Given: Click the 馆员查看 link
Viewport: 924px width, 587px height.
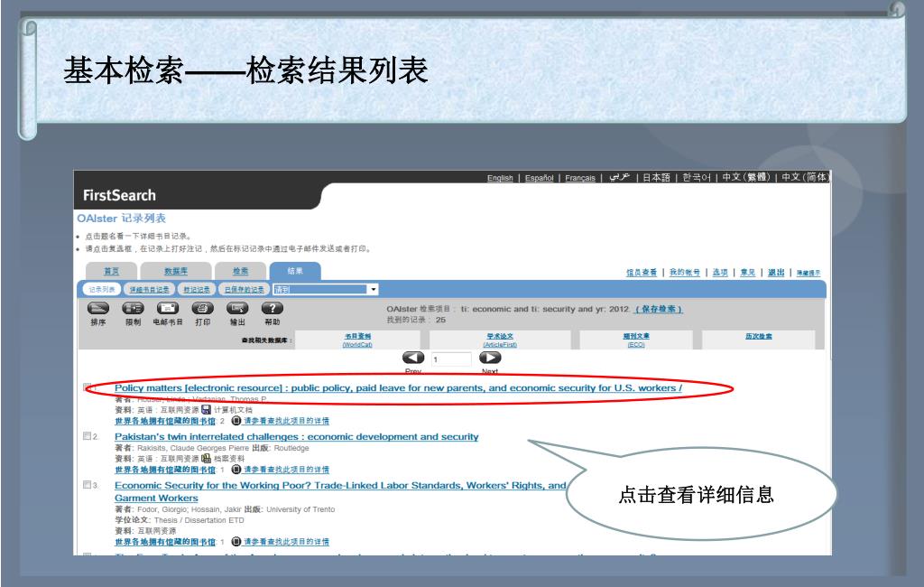Looking at the screenshot, I should pyautogui.click(x=642, y=272).
